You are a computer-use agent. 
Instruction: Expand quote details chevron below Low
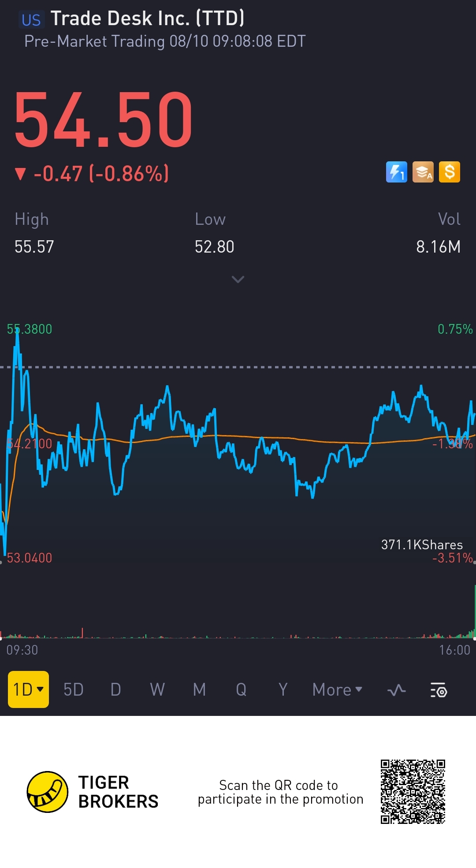(x=238, y=279)
